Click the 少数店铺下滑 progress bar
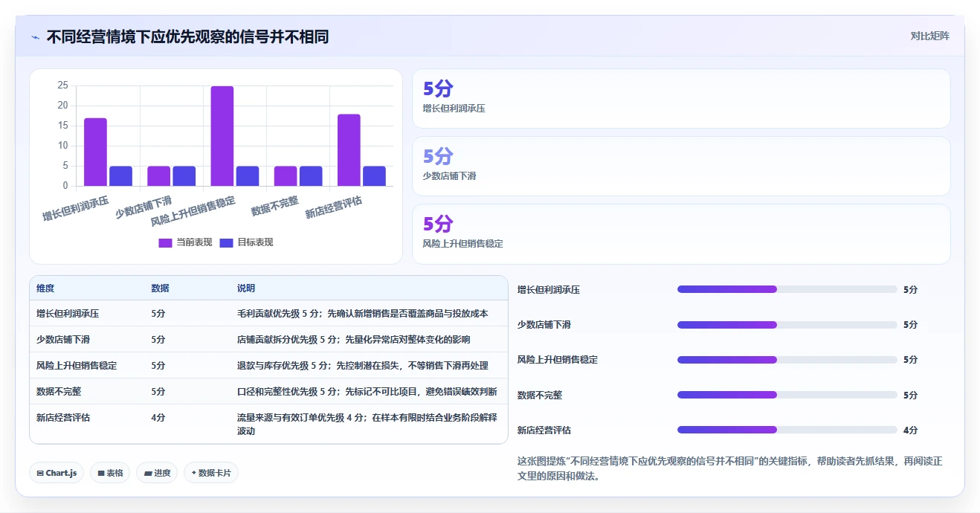Screen dimensions: 980x513 (787, 325)
